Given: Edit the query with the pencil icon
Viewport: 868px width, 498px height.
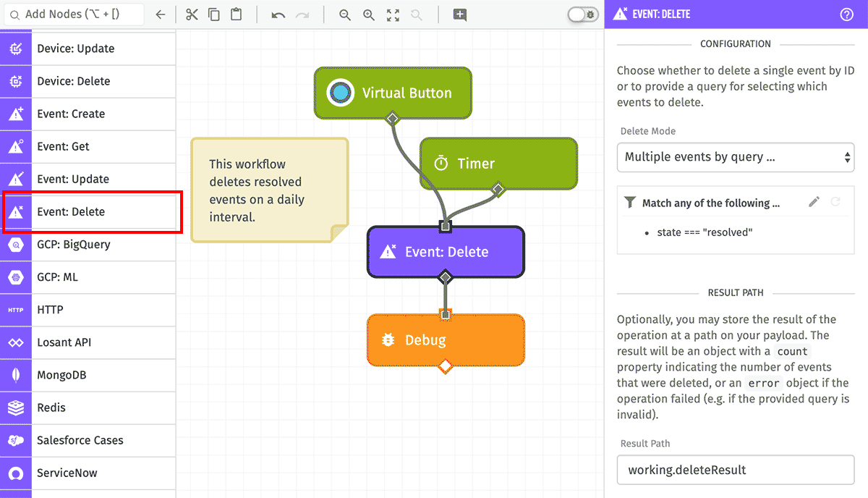Looking at the screenshot, I should [x=814, y=202].
